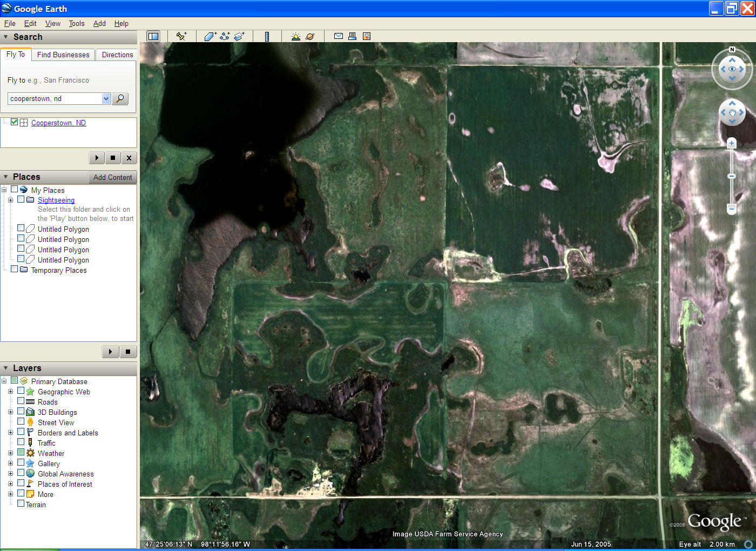Collapse the My Places tree node

click(4, 190)
